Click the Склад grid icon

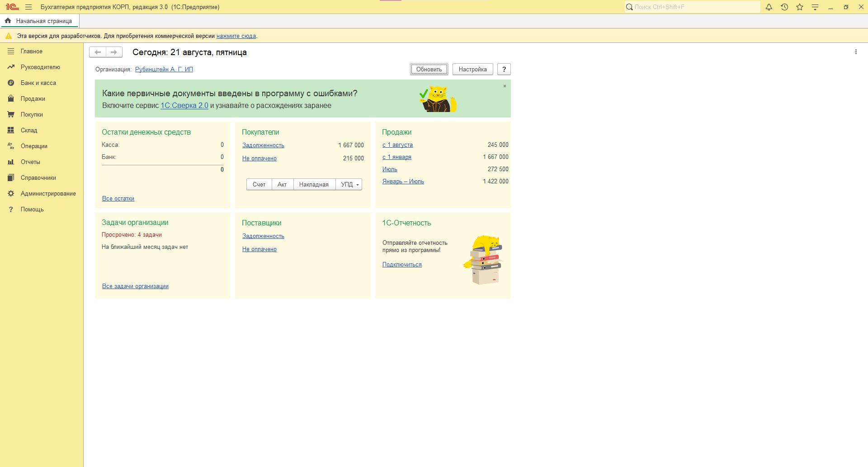[x=11, y=131]
